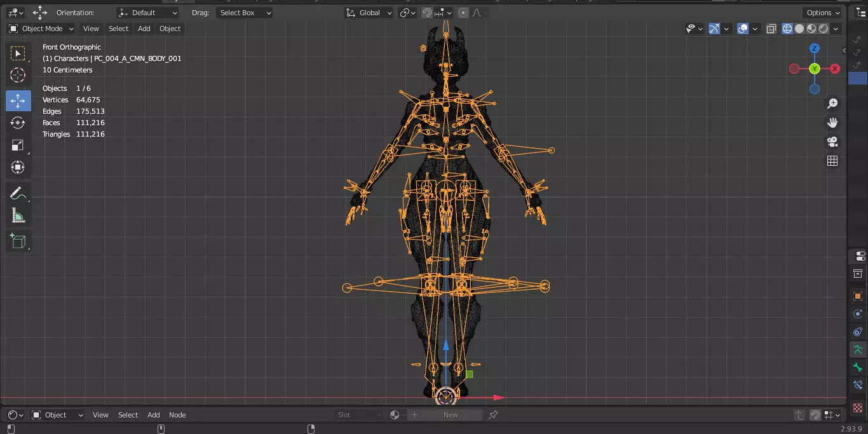This screenshot has height=434, width=868.
Task: Open the Bone Constraints properties tab
Action: [858, 385]
